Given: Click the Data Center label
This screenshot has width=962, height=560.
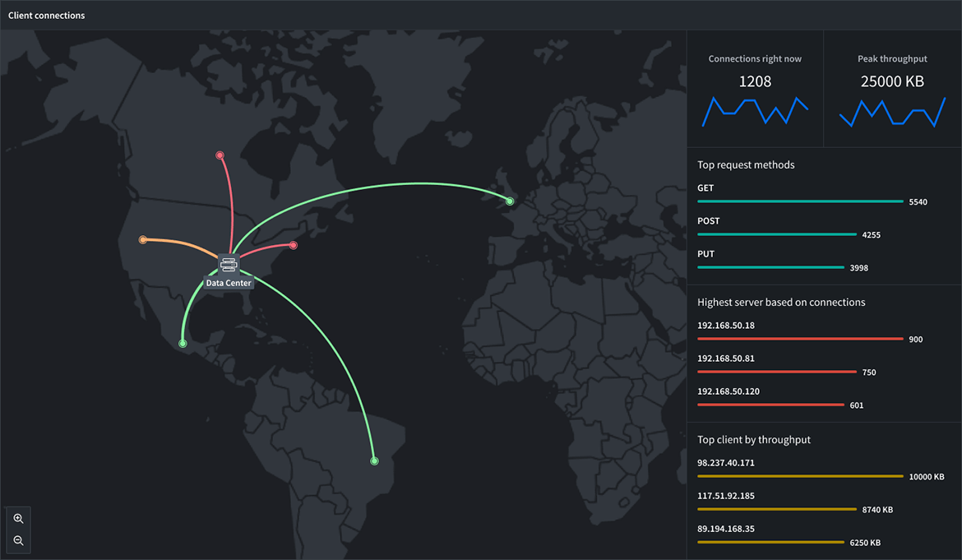Looking at the screenshot, I should [x=229, y=283].
